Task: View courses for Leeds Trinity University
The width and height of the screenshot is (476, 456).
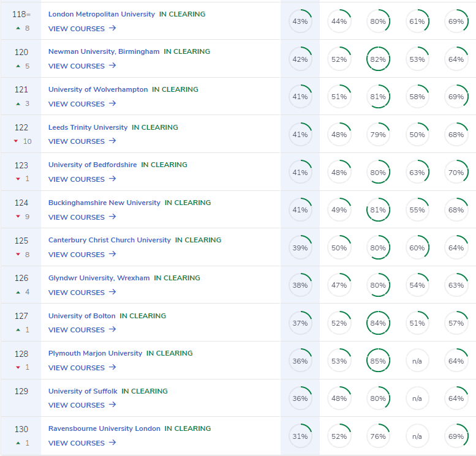Action: coord(82,141)
